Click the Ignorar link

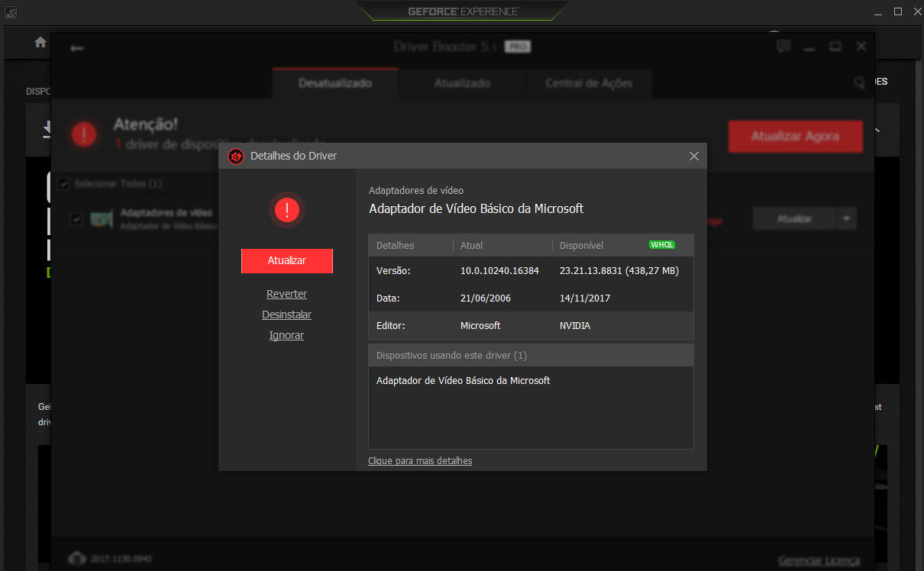287,335
